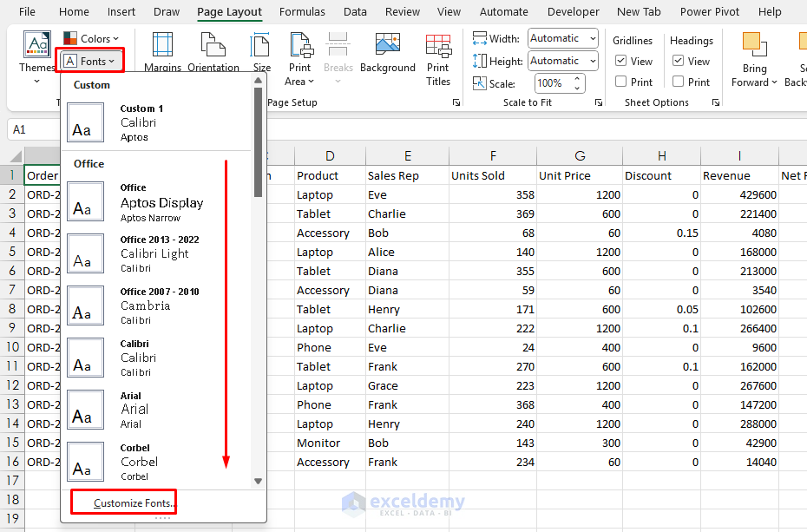Image resolution: width=807 pixels, height=532 pixels.
Task: Open the paper Size options
Action: (x=261, y=51)
